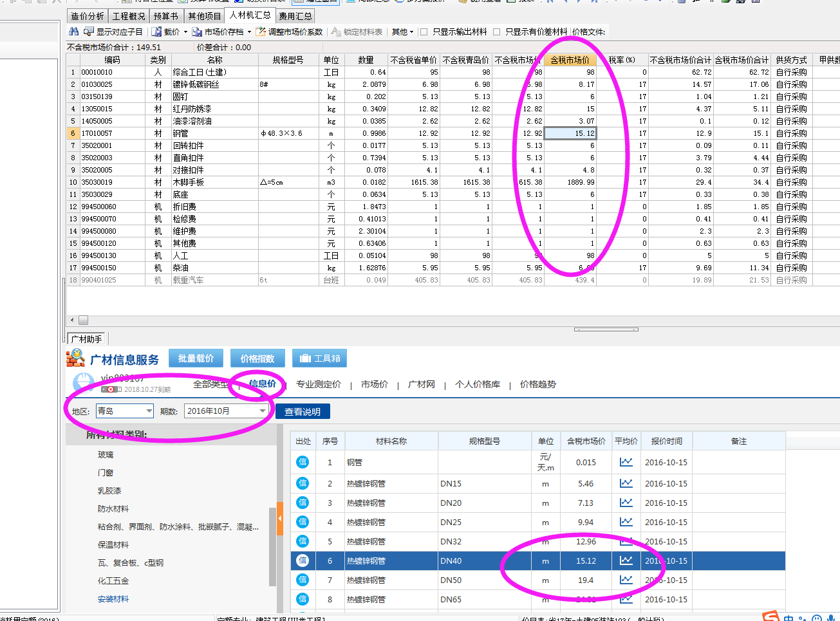Click the 显示对应子目 toolbar icon
The height and width of the screenshot is (621, 840).
point(89,32)
